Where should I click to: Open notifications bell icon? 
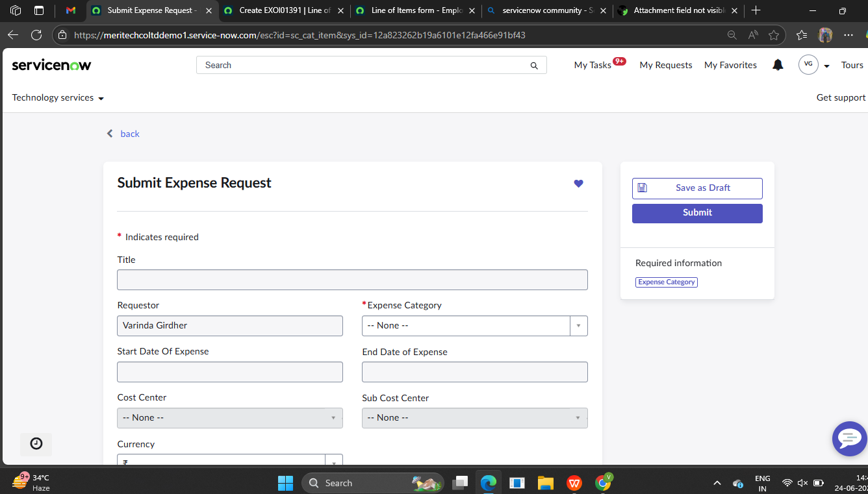click(x=778, y=65)
